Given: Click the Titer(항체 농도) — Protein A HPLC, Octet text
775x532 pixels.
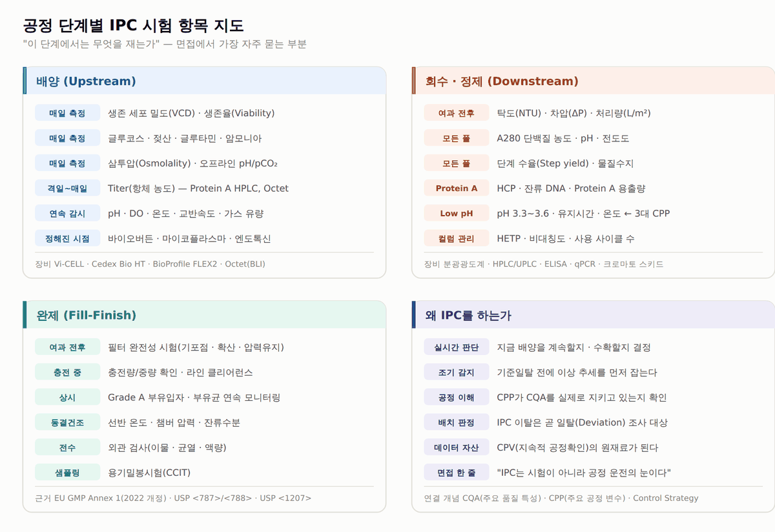Looking at the screenshot, I should point(198,189).
